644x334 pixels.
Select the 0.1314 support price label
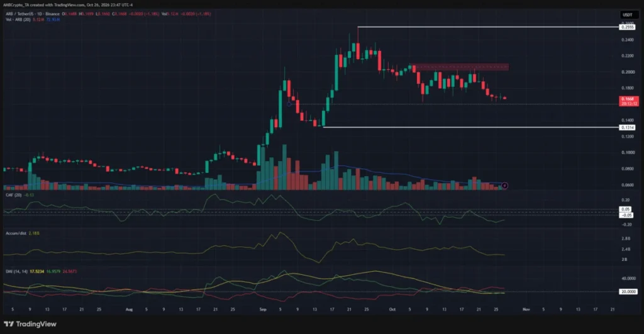pyautogui.click(x=627, y=127)
